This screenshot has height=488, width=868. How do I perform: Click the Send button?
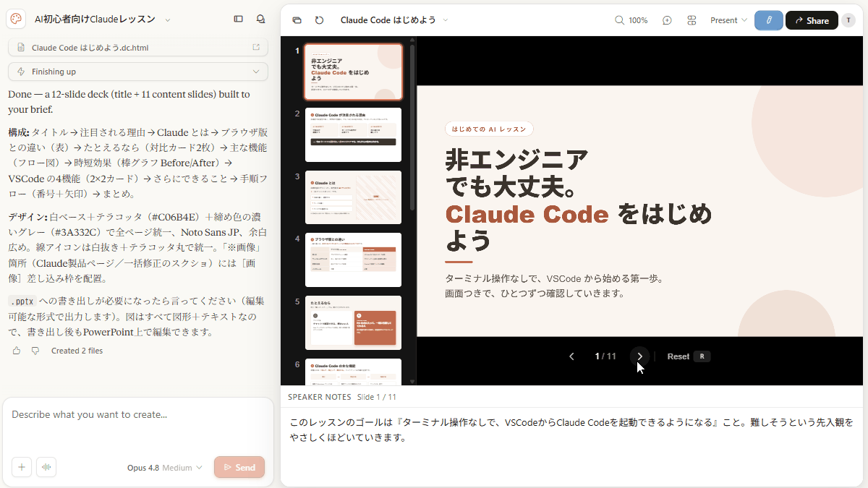tap(239, 467)
